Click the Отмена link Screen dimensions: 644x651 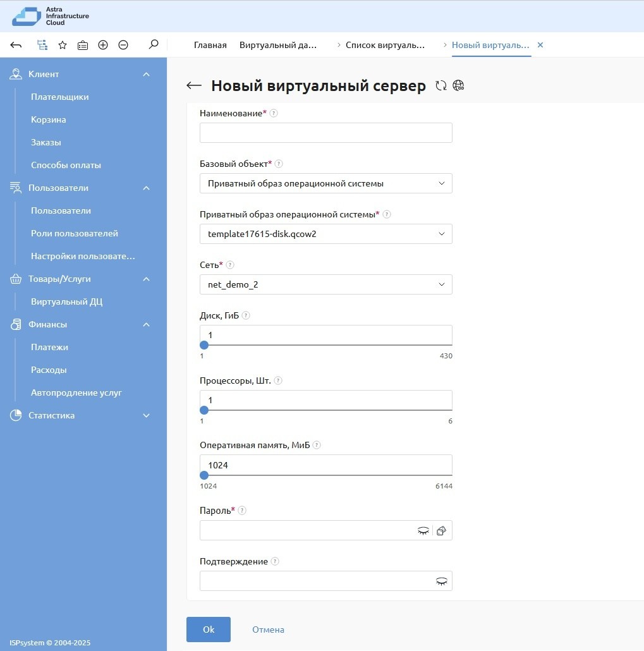tap(268, 630)
